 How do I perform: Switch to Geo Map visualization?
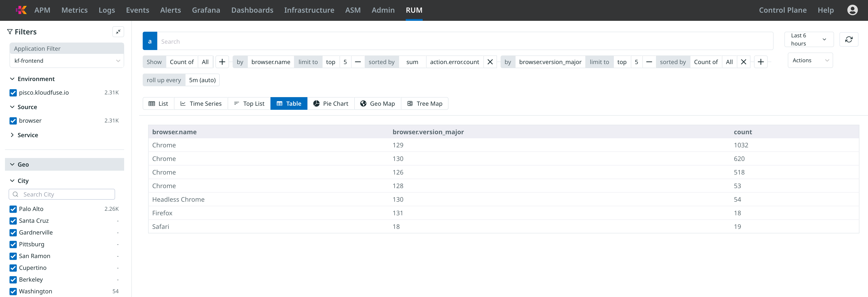377,104
